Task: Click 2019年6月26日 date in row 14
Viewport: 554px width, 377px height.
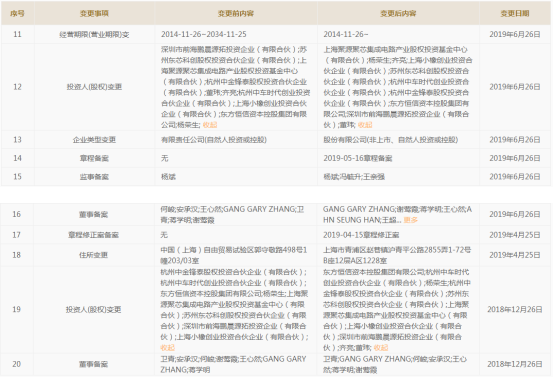Action: click(515, 158)
